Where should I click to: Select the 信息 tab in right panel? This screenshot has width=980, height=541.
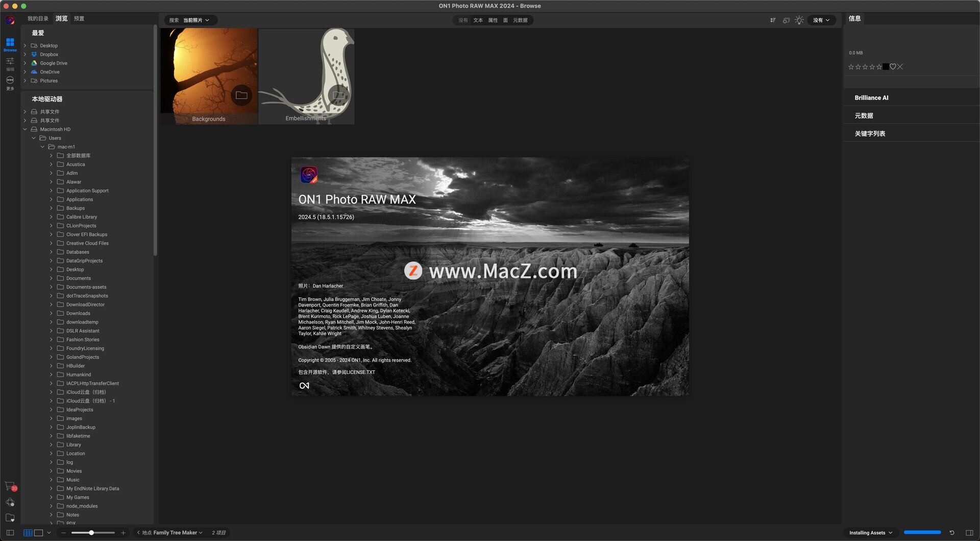point(854,18)
